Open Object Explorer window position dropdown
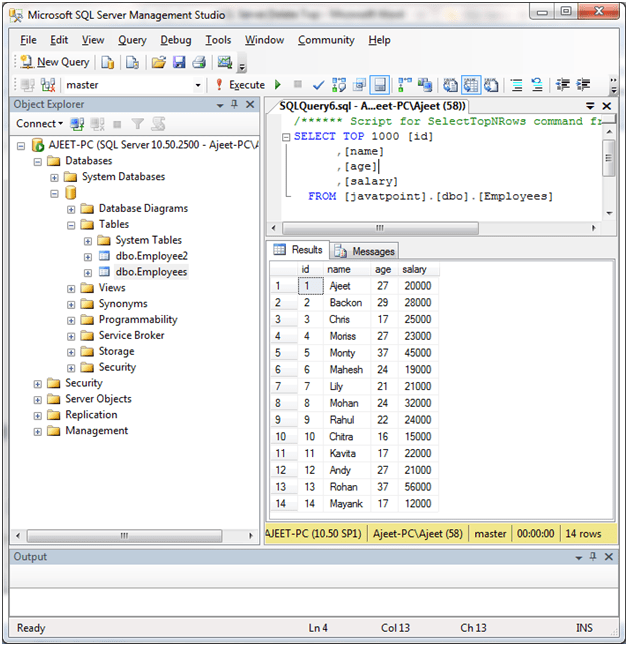This screenshot has width=628, height=646. [x=220, y=105]
